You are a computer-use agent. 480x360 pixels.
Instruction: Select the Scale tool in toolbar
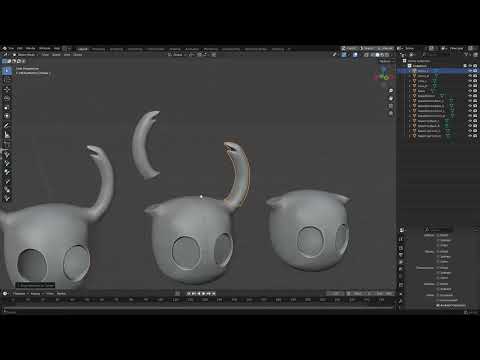click(7, 108)
